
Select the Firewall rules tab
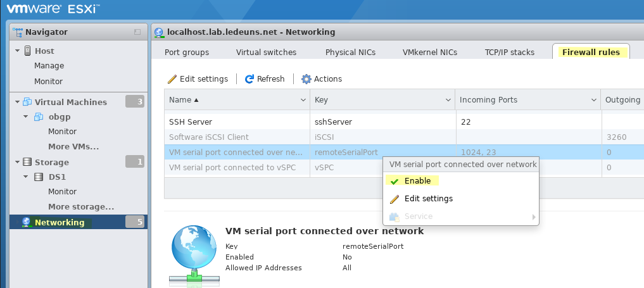coord(591,52)
